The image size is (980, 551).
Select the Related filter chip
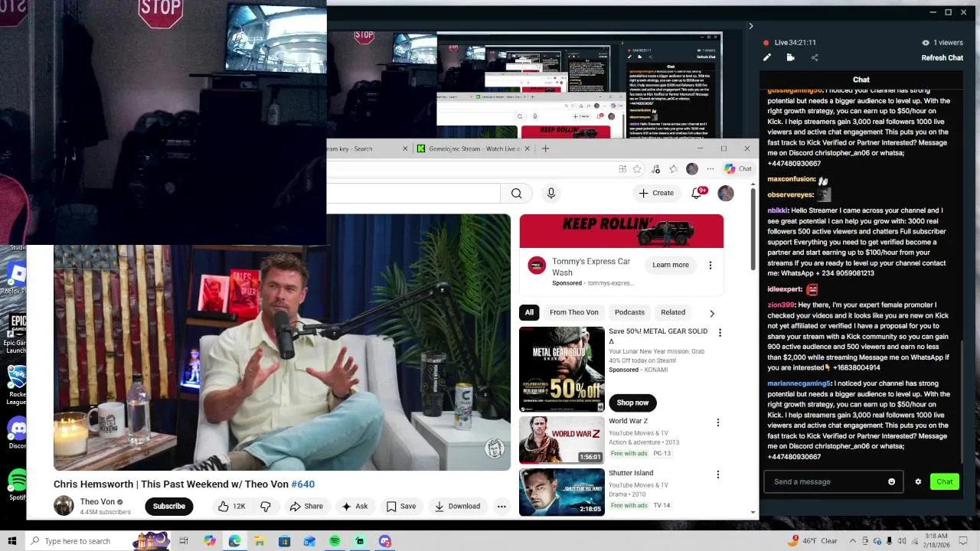(x=673, y=312)
